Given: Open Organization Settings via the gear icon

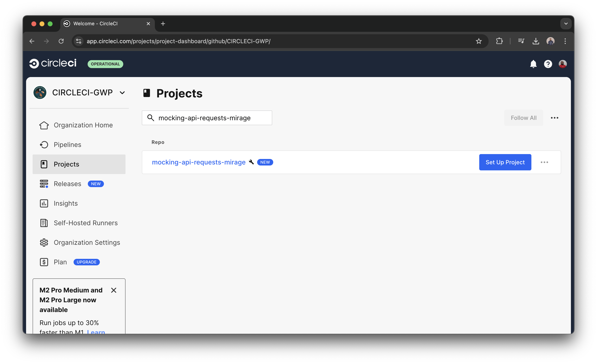Looking at the screenshot, I should tap(44, 242).
